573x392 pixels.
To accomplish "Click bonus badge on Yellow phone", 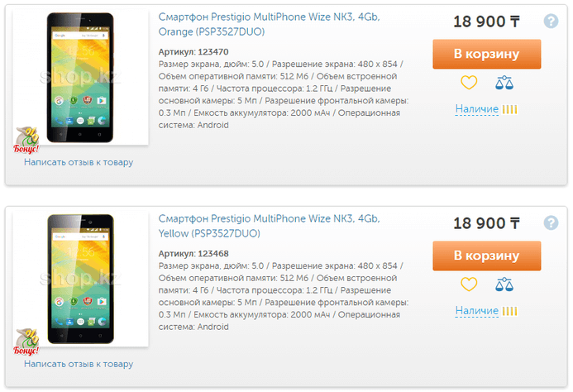I will (x=28, y=342).
